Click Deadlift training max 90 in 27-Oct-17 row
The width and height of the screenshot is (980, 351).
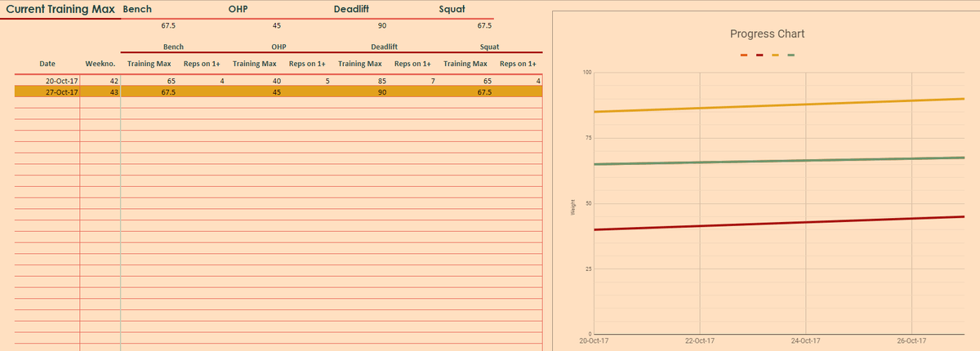(381, 92)
